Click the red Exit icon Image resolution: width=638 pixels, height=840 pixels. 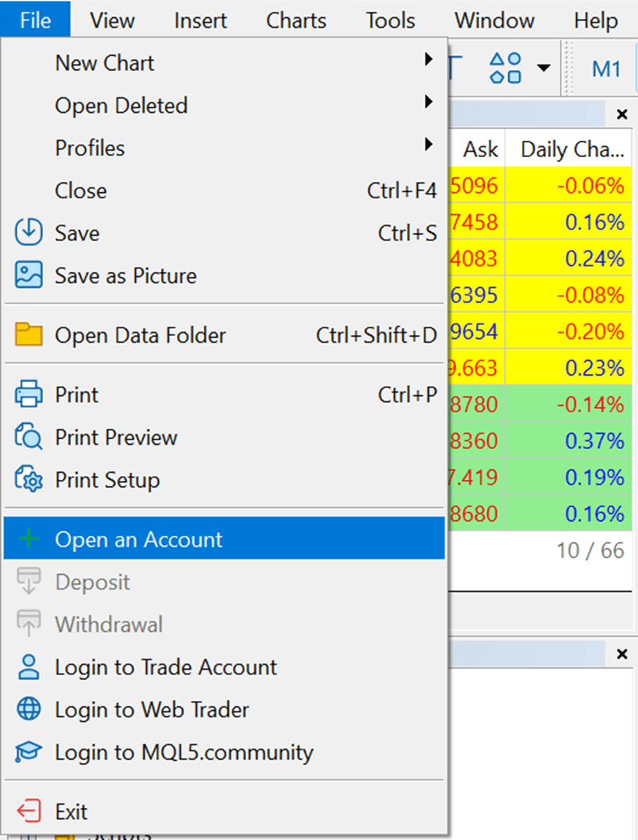[x=29, y=812]
